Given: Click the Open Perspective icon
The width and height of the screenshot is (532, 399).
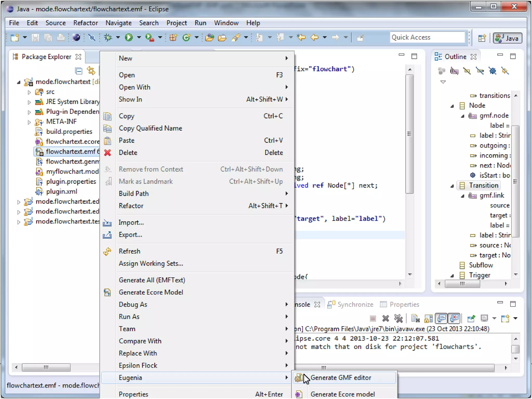Looking at the screenshot, I should 482,38.
